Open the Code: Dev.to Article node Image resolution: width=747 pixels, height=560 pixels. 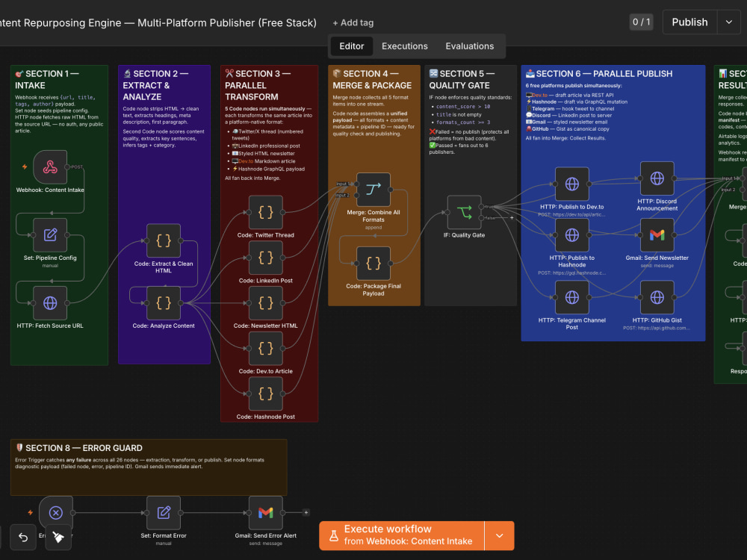coord(266,348)
